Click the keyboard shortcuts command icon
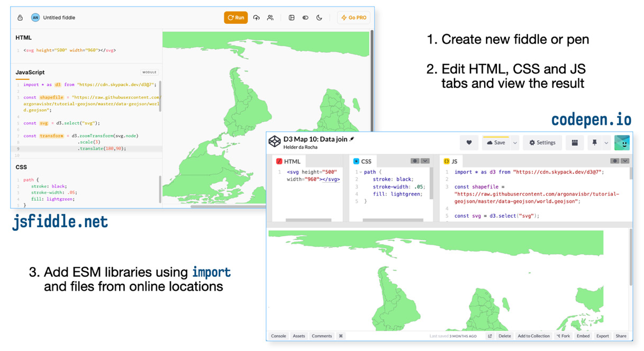 point(341,336)
